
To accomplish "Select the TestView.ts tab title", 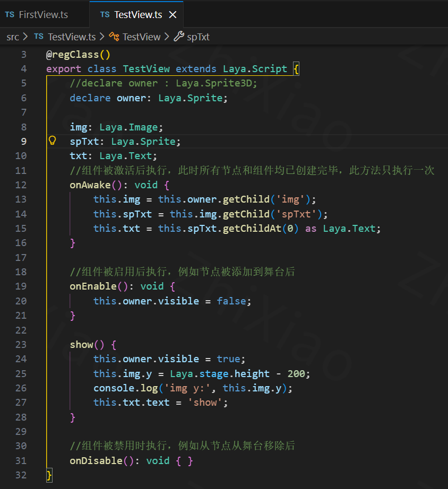I will tap(138, 14).
